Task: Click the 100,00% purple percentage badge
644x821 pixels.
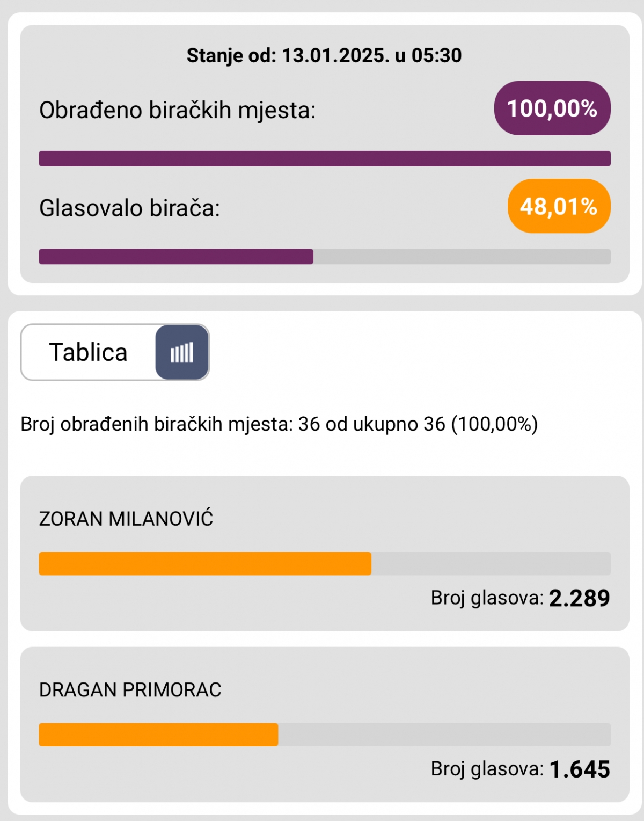Action: pos(552,108)
